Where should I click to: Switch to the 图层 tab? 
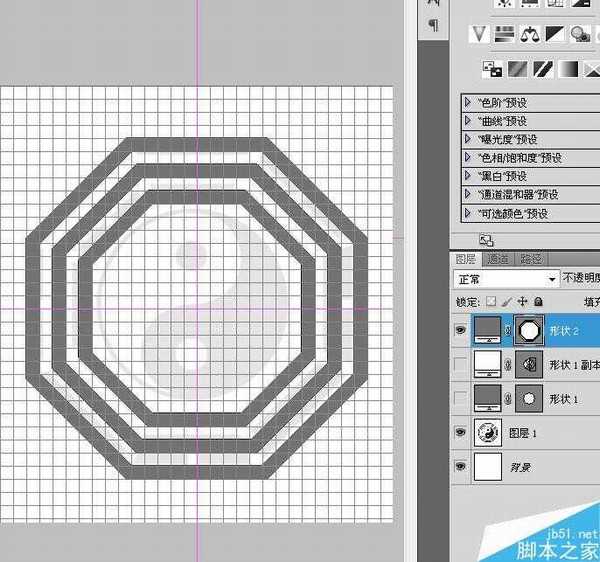tap(466, 259)
